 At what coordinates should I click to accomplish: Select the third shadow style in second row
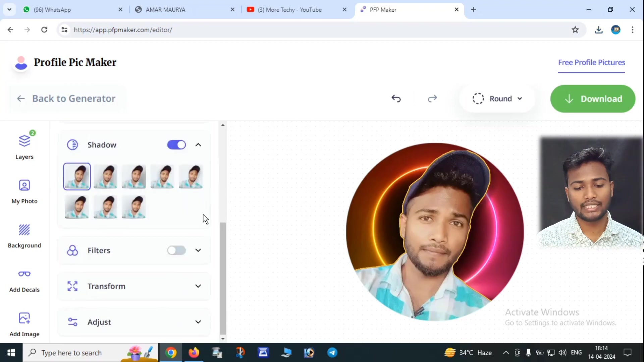pos(134,207)
